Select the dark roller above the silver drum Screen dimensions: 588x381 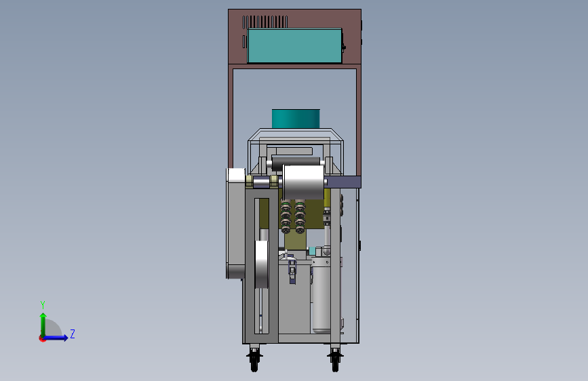pos(296,163)
